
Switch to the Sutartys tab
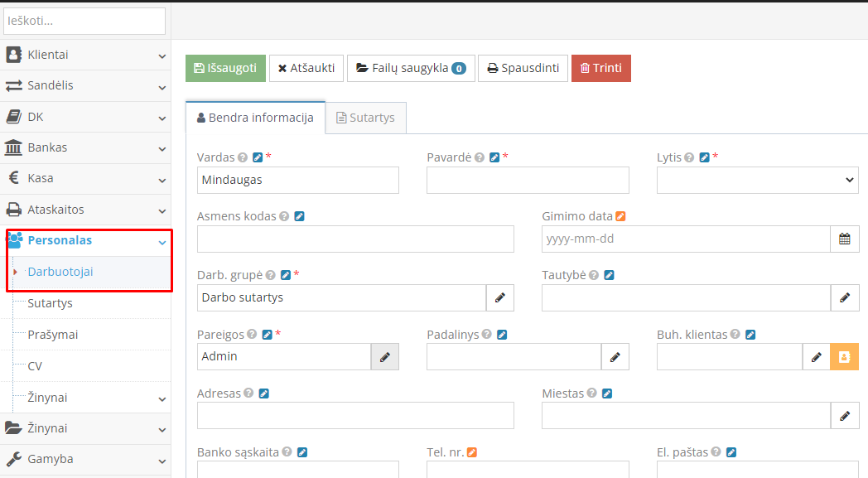[365, 118]
